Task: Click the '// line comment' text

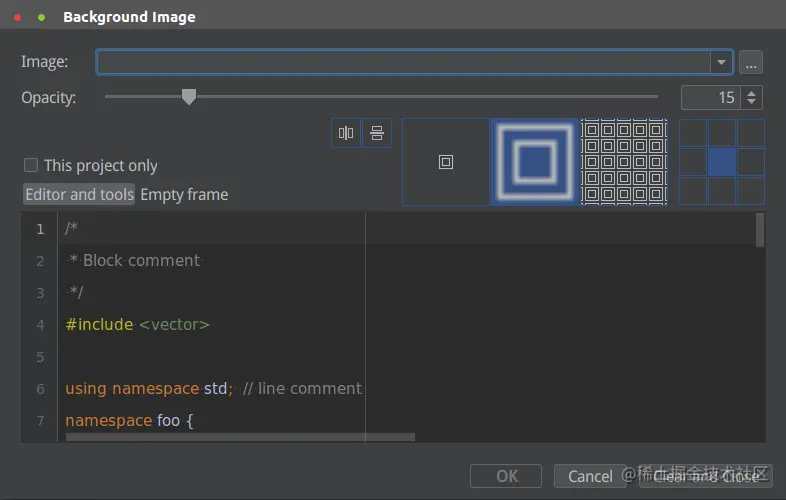Action: pyautogui.click(x=302, y=389)
